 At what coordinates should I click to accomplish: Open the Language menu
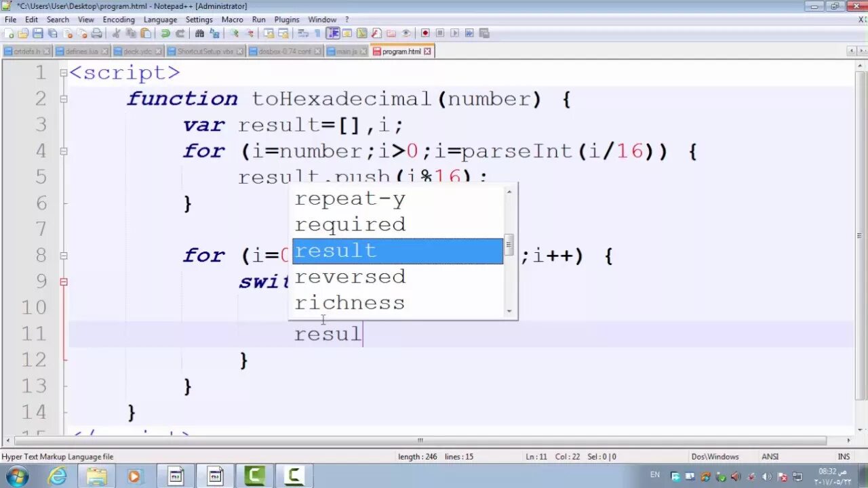(x=160, y=20)
